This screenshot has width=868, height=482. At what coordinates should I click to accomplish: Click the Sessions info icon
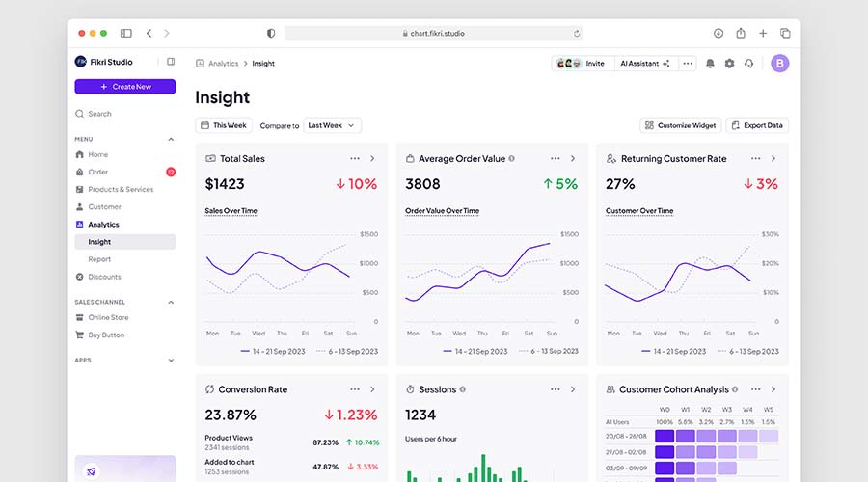coord(462,389)
